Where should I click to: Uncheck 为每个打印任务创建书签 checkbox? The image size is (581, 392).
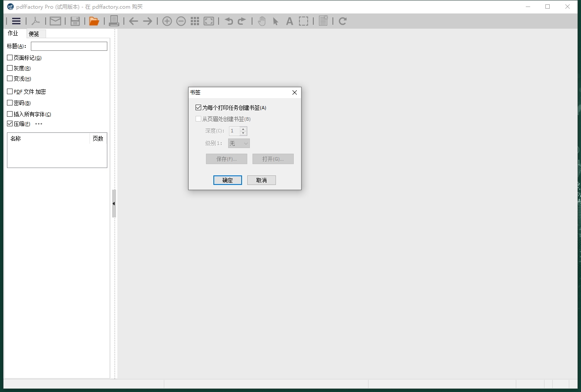click(x=199, y=107)
